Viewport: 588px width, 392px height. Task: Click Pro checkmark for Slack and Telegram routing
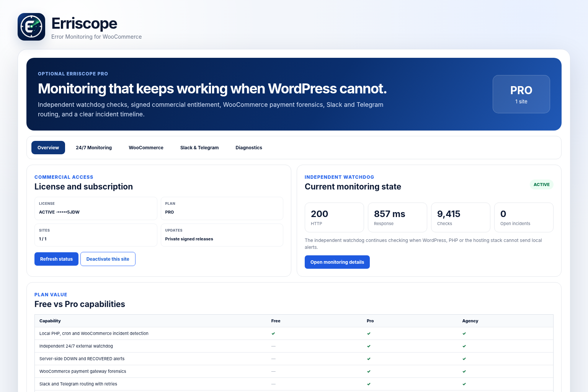click(369, 384)
